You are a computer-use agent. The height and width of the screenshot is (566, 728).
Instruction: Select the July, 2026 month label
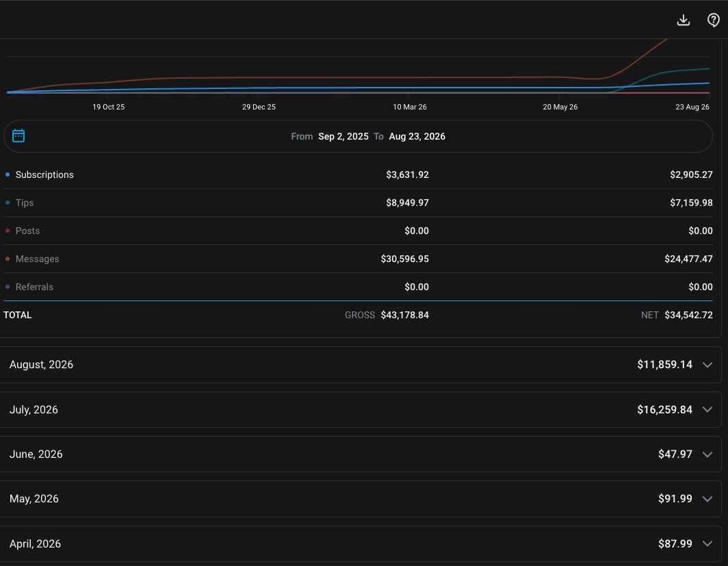pyautogui.click(x=34, y=409)
